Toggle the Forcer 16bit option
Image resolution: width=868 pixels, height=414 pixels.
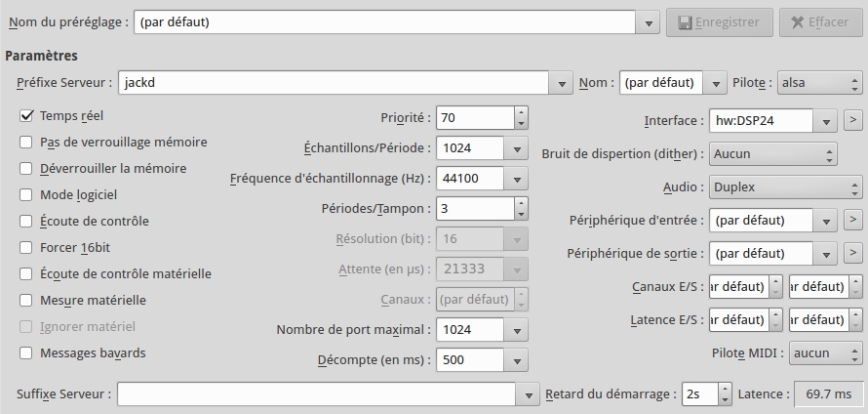(x=27, y=247)
